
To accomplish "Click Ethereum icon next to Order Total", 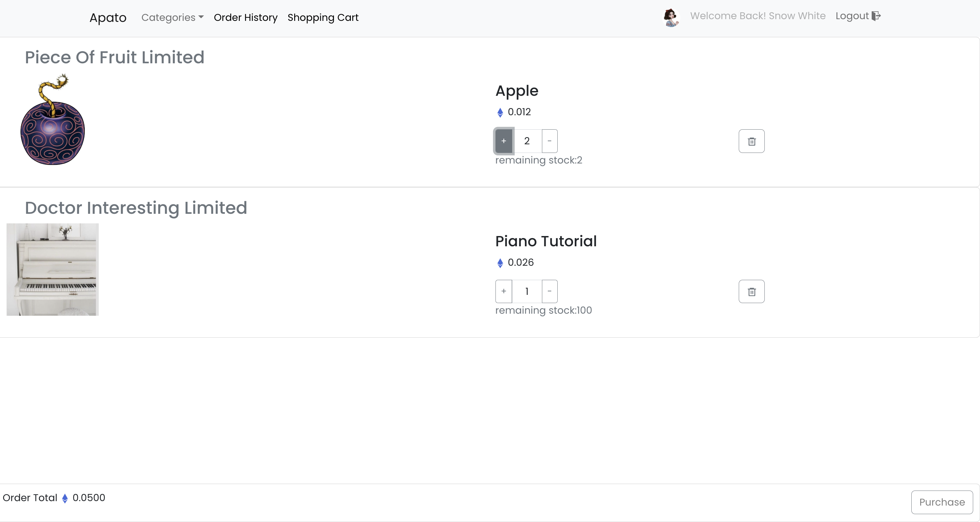I will pos(65,498).
